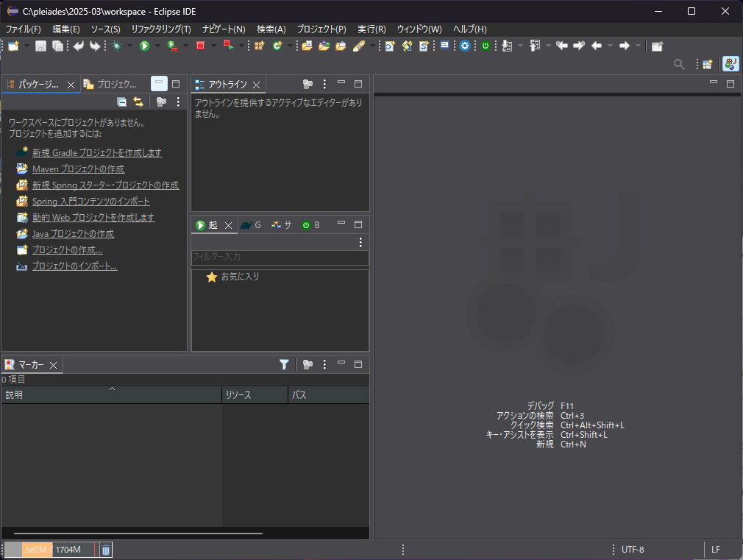Click the green bug Debug icon
Image resolution: width=743 pixels, height=560 pixels.
(116, 46)
